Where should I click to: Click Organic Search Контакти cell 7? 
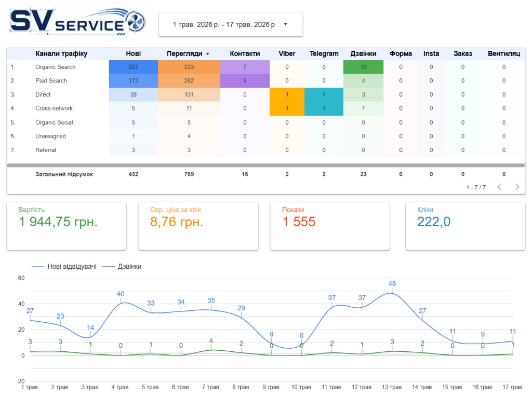click(x=245, y=67)
